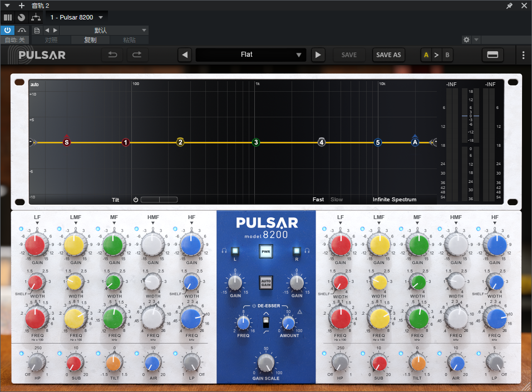This screenshot has width=532, height=392.
Task: Open the sidechain routing icon
Action: (x=36, y=17)
